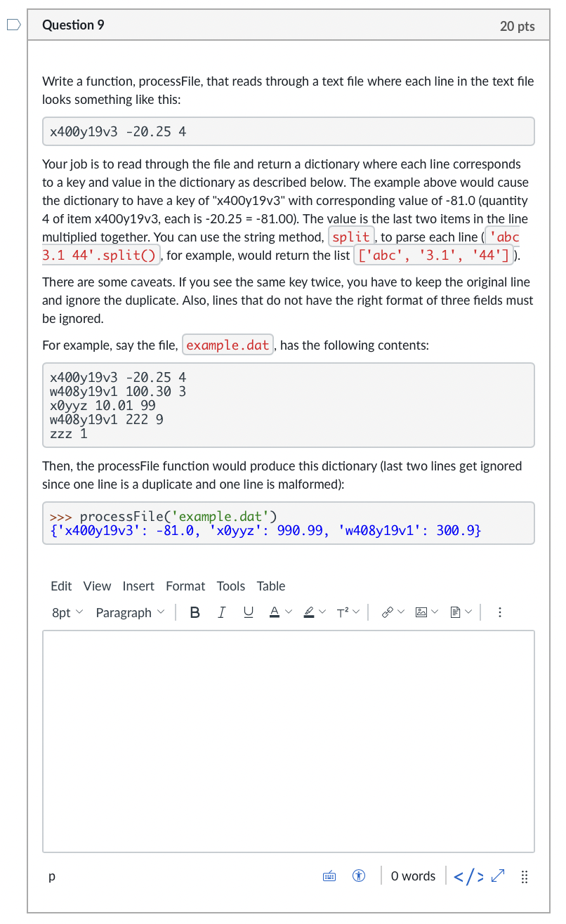Open the keyboard shortcuts dialog
This screenshot has height=924, width=566.
329,876
